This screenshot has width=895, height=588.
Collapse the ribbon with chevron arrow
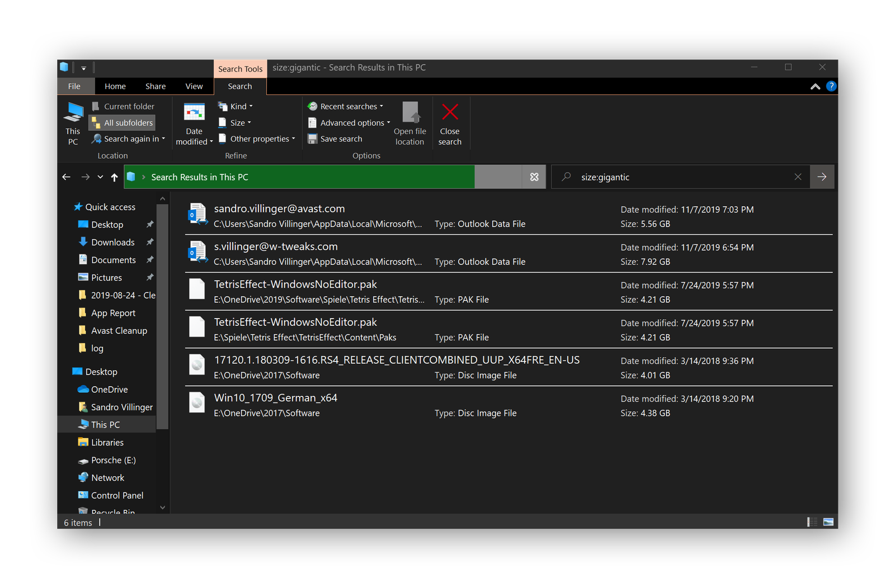click(x=815, y=87)
